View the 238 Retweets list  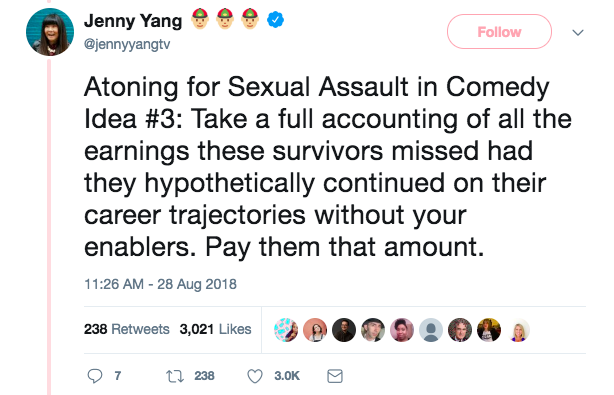click(126, 329)
